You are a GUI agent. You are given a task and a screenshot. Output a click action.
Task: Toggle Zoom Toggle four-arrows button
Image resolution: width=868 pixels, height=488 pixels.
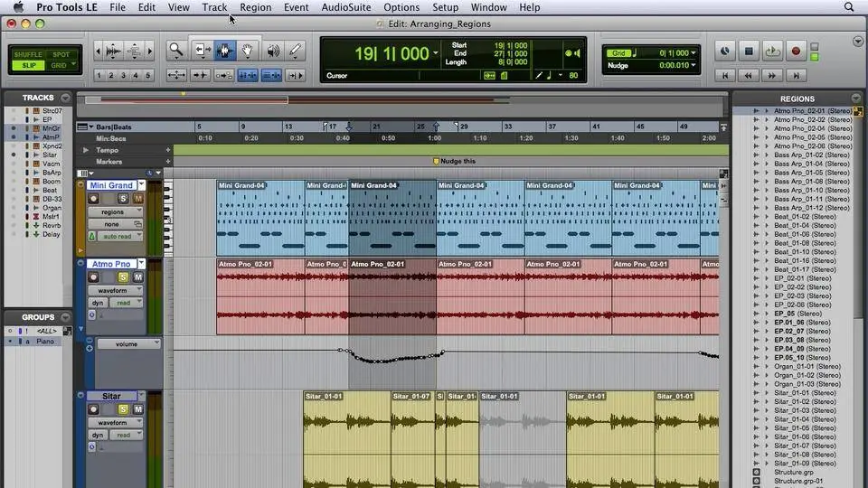(x=176, y=75)
